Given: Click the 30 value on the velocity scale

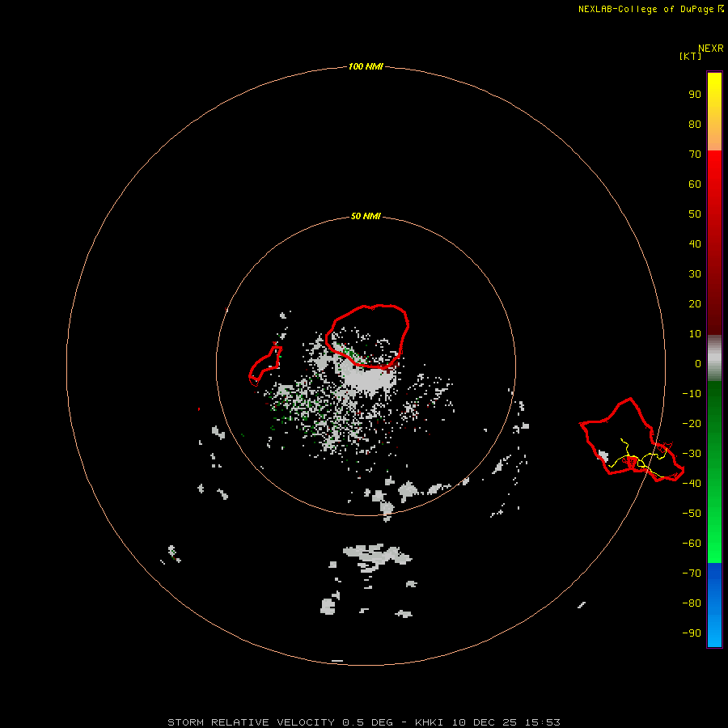Looking at the screenshot, I should click(x=695, y=274).
